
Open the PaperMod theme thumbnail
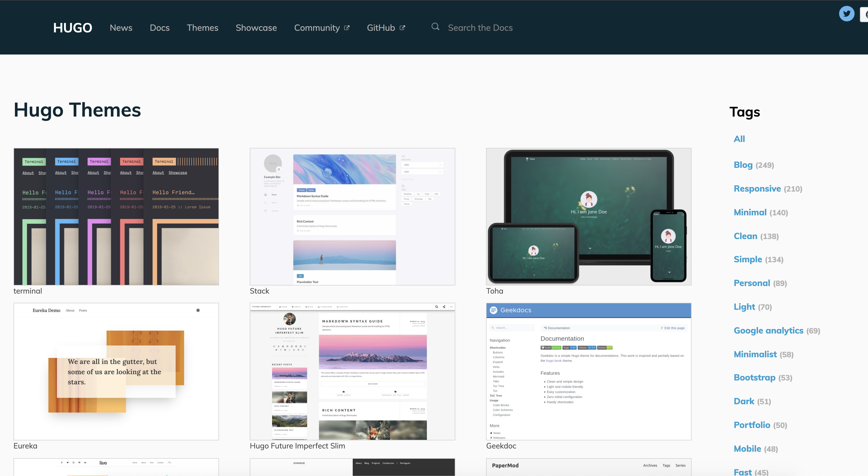pyautogui.click(x=589, y=467)
